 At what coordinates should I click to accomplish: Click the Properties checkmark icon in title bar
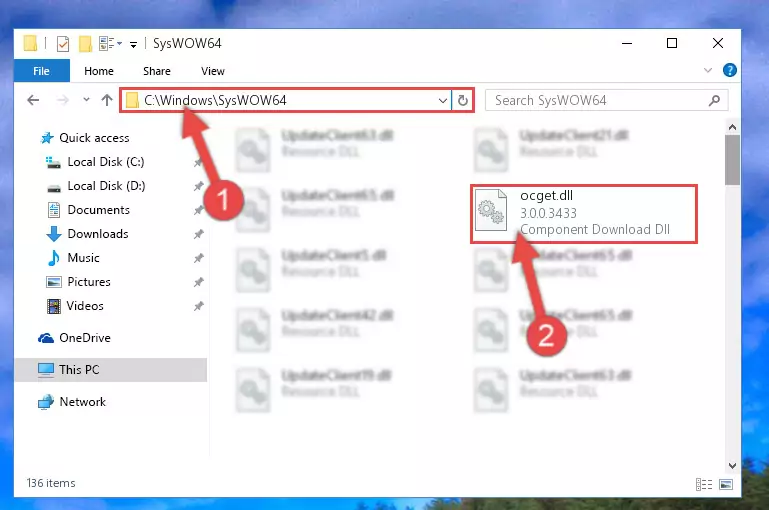pyautogui.click(x=63, y=44)
